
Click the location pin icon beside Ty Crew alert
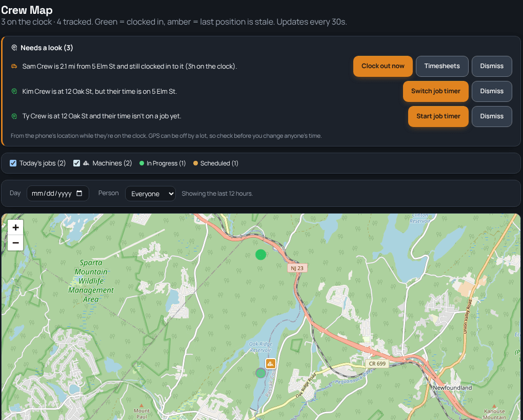tap(14, 116)
